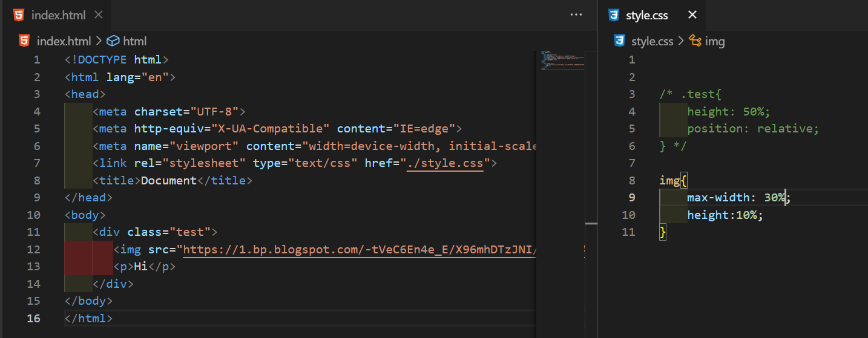The height and width of the screenshot is (338, 868).
Task: Expand the html breadcrumb symbol dropdown
Action: [134, 41]
